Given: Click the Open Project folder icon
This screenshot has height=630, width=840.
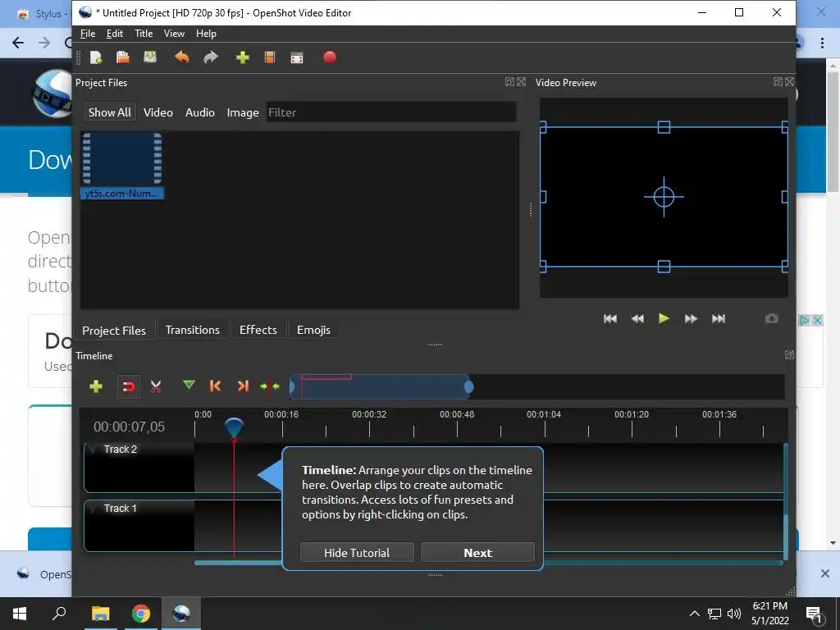Looking at the screenshot, I should tap(123, 57).
